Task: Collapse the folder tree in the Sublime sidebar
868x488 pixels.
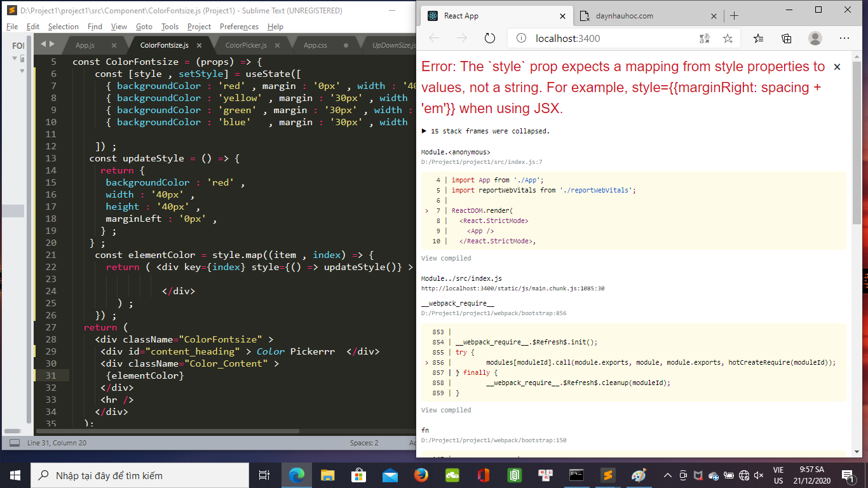Action: [15, 58]
